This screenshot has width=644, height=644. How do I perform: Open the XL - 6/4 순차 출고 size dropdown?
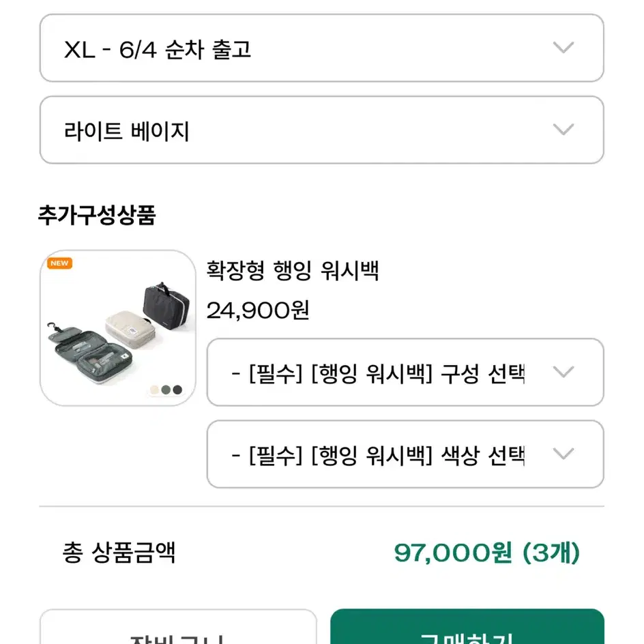[x=321, y=48]
